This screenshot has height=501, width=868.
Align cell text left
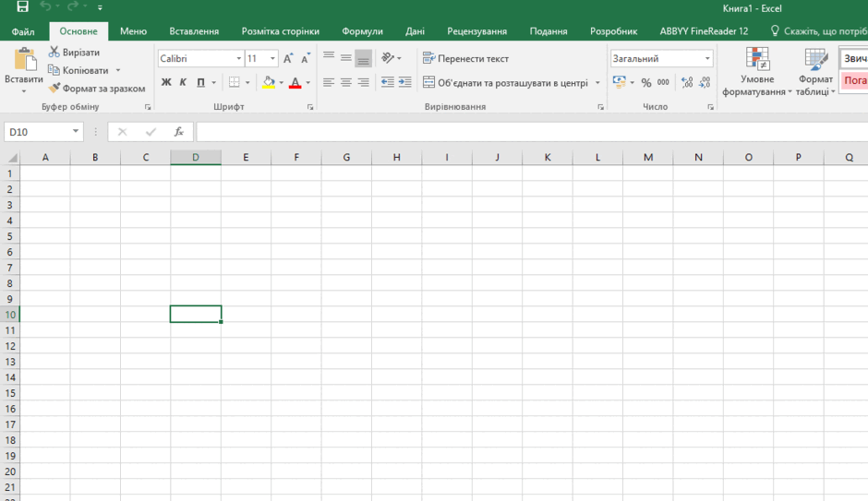click(x=329, y=82)
